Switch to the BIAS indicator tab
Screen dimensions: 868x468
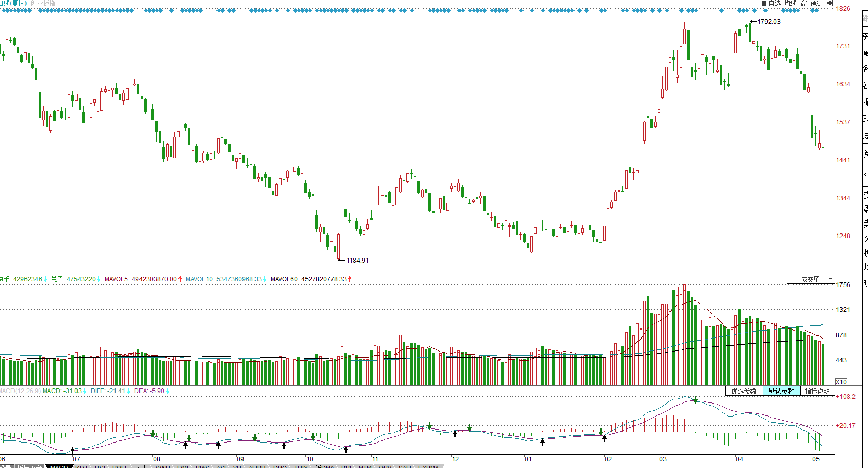point(202,466)
